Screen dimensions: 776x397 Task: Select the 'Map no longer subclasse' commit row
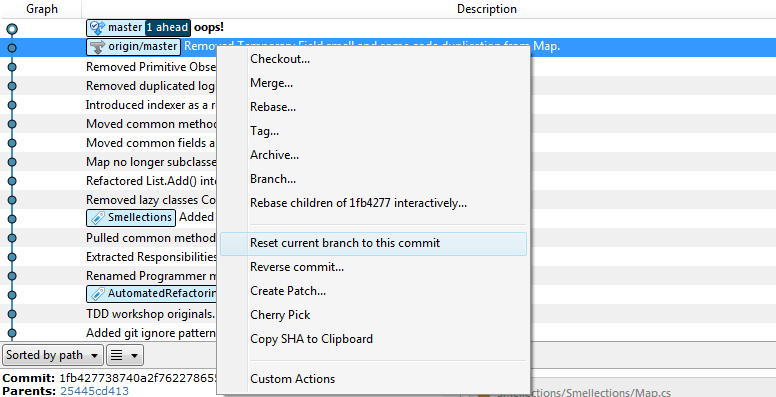108,162
